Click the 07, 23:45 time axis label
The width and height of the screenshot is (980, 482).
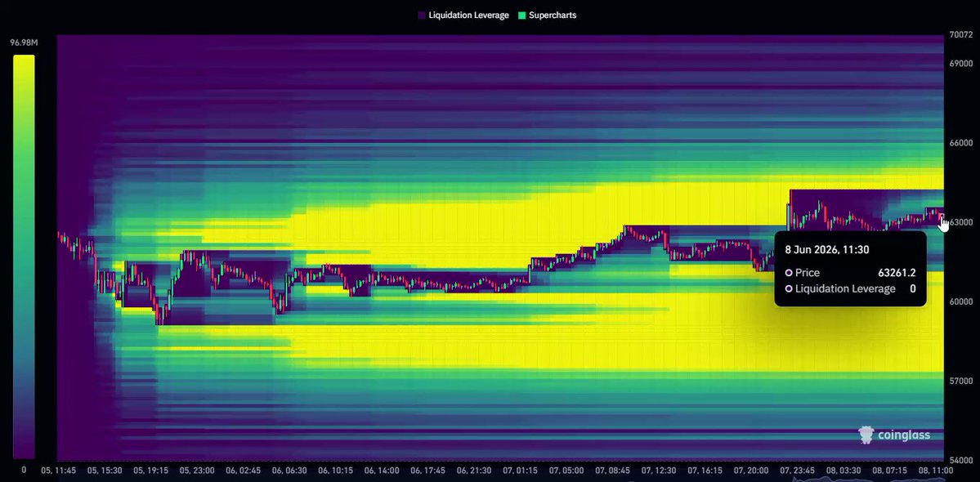[797, 470]
